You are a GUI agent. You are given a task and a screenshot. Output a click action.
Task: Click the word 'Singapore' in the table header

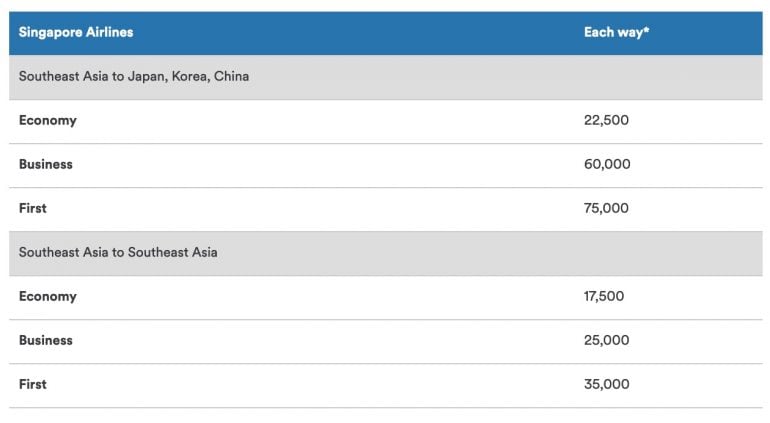[49, 32]
